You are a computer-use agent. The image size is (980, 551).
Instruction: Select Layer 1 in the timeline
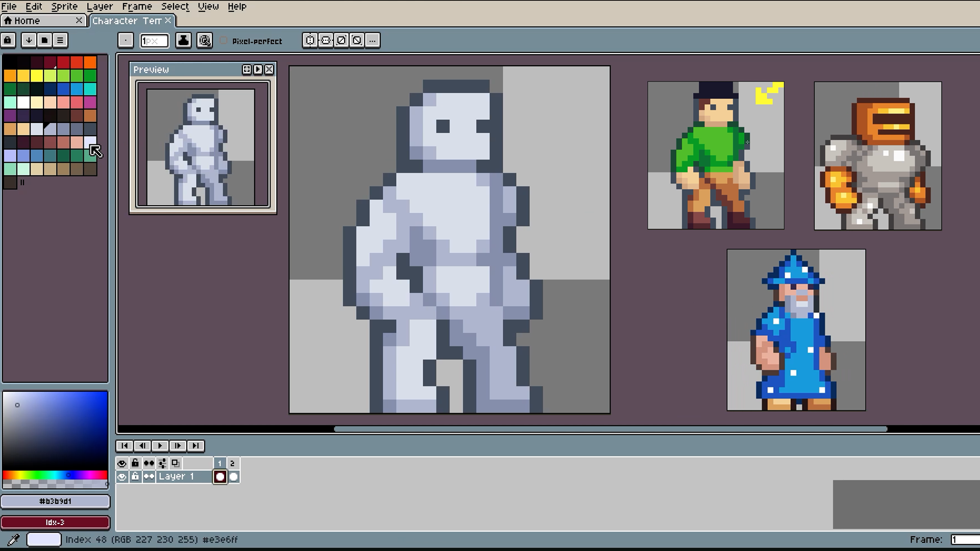tap(184, 477)
